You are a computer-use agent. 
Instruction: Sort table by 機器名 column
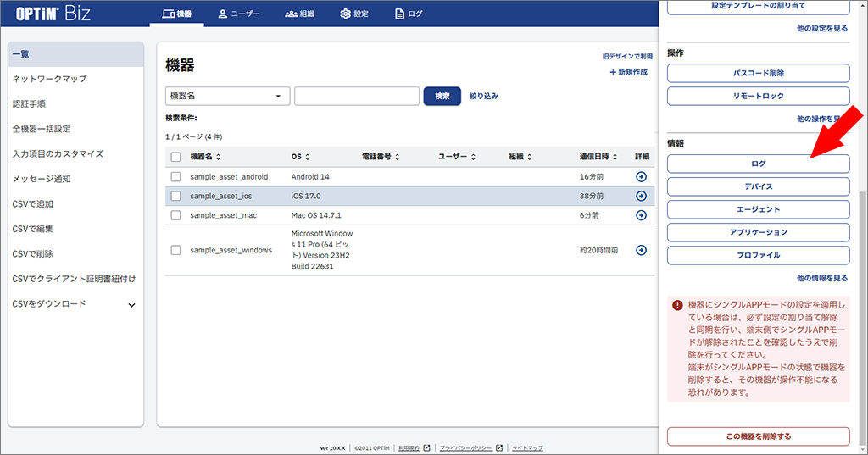[218, 158]
